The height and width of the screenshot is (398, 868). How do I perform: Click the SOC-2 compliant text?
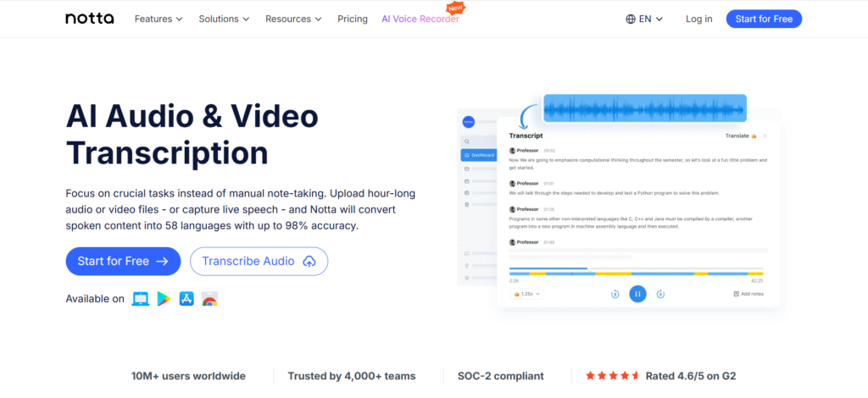tap(501, 376)
